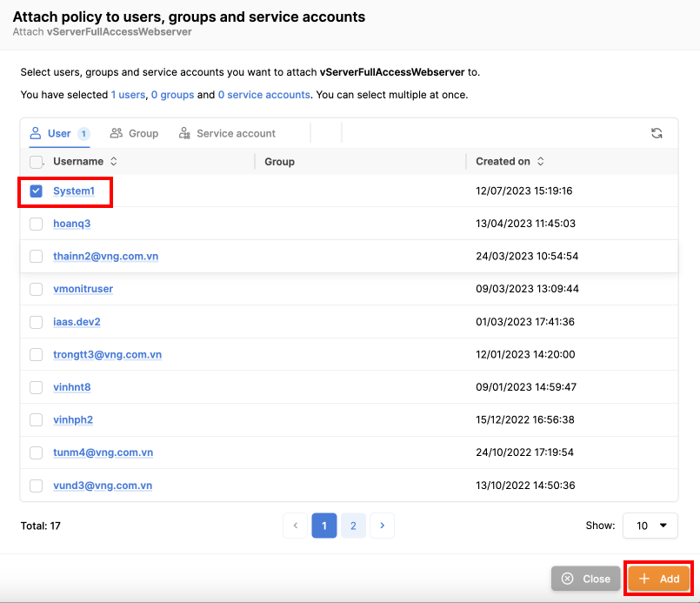Check the hoanq3 user checkbox
The height and width of the screenshot is (603, 700).
click(x=37, y=224)
